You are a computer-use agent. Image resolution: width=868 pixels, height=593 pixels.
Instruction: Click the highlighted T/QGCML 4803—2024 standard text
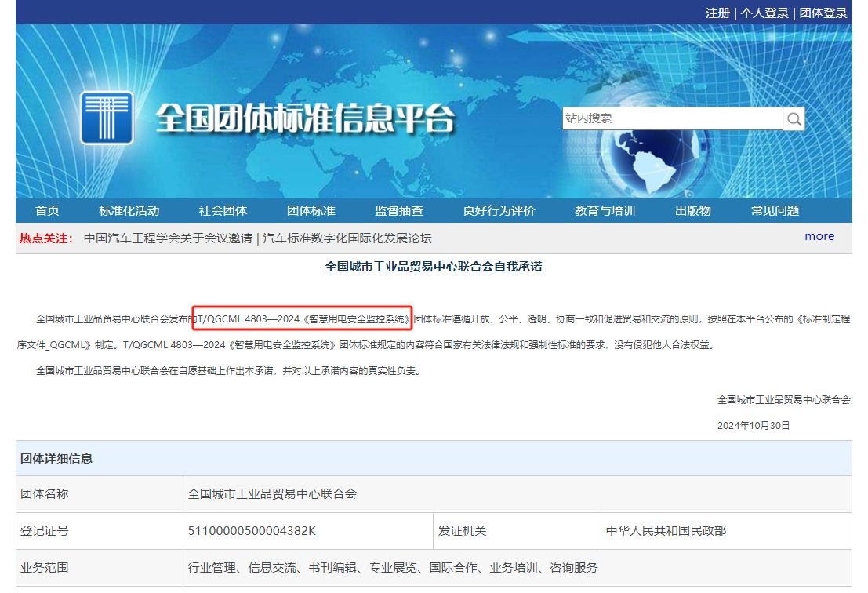303,319
